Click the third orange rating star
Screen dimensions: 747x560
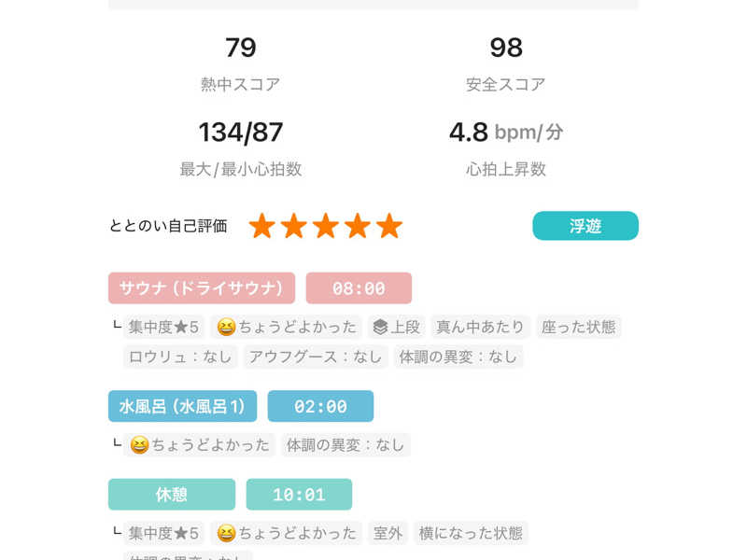click(326, 226)
